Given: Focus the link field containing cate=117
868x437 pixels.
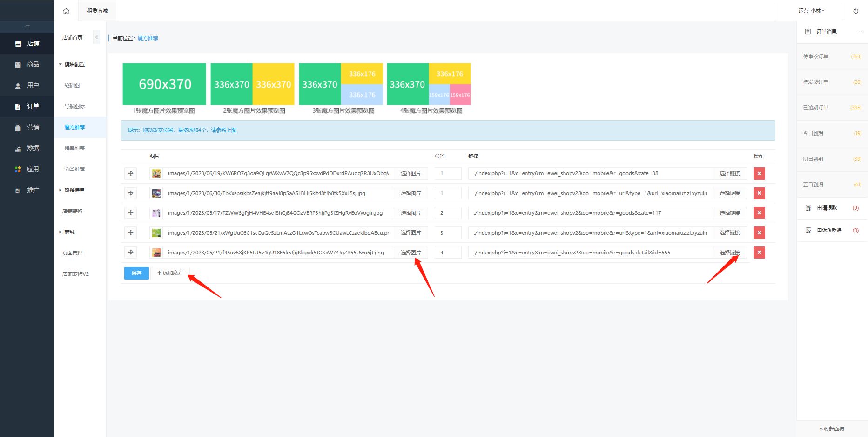Looking at the screenshot, I should [591, 213].
